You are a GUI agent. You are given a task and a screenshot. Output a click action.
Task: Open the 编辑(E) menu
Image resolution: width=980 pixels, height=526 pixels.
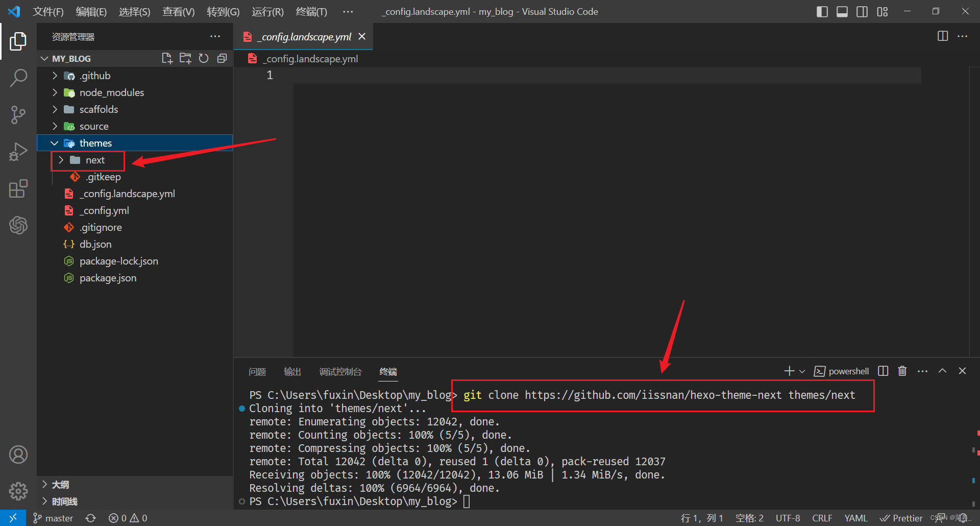pos(91,11)
